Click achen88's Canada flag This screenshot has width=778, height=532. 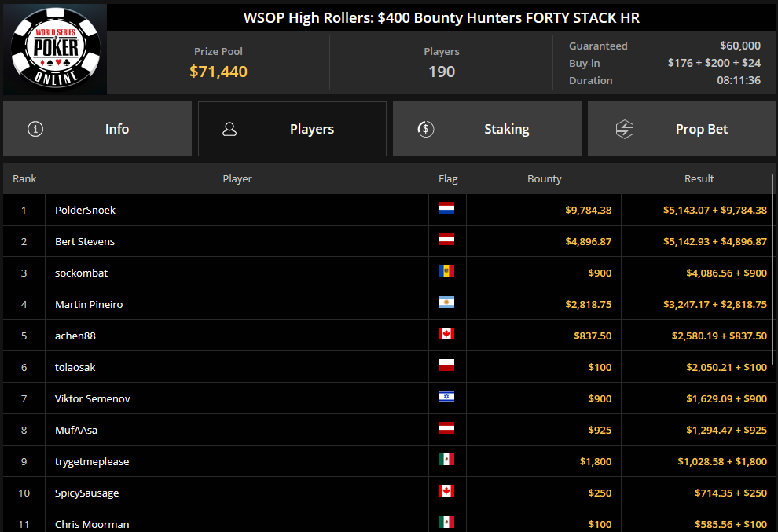pos(446,333)
